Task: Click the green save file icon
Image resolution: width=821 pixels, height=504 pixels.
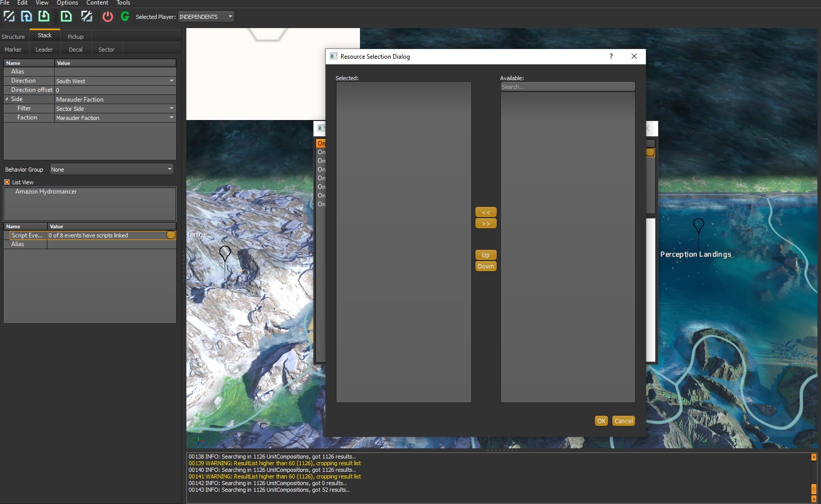Action: [44, 16]
